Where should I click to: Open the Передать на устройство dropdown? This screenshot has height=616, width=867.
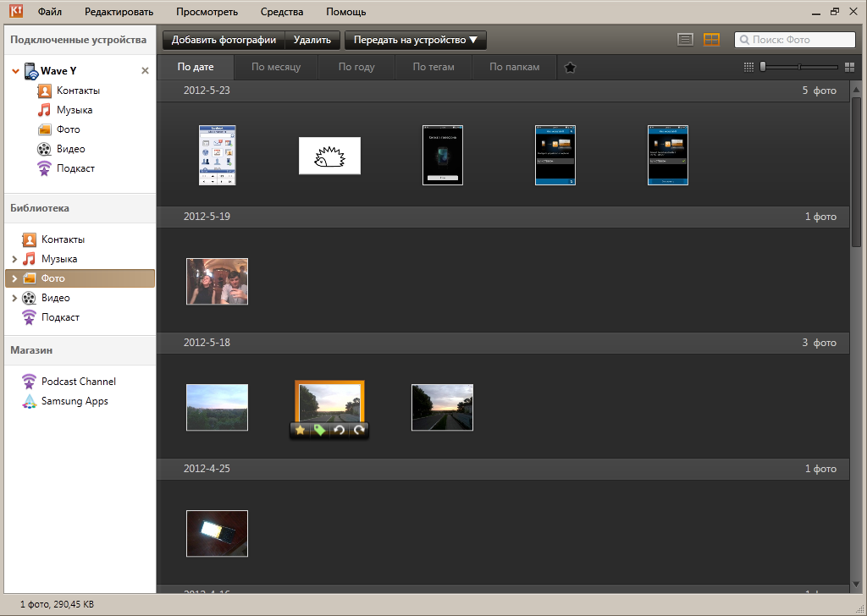click(x=415, y=40)
